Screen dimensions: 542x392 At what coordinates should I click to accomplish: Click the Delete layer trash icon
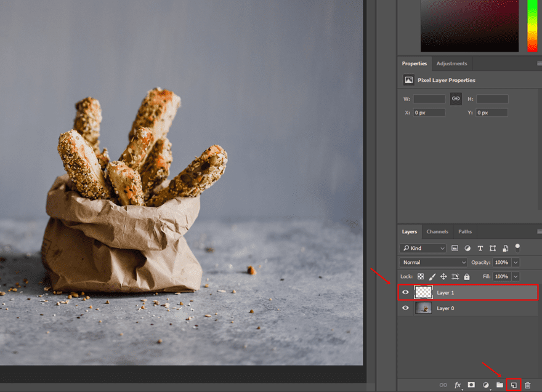(528, 385)
